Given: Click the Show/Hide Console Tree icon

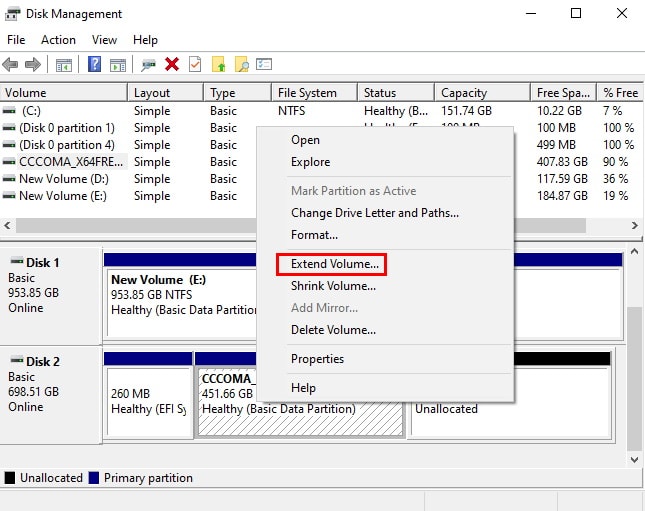Looking at the screenshot, I should click(64, 65).
